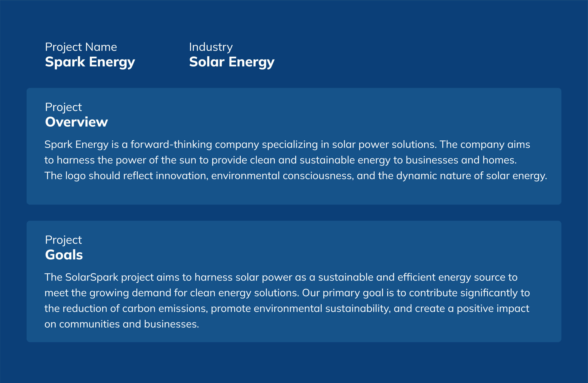588x383 pixels.
Task: Click the Industry label
Action: click(x=211, y=47)
